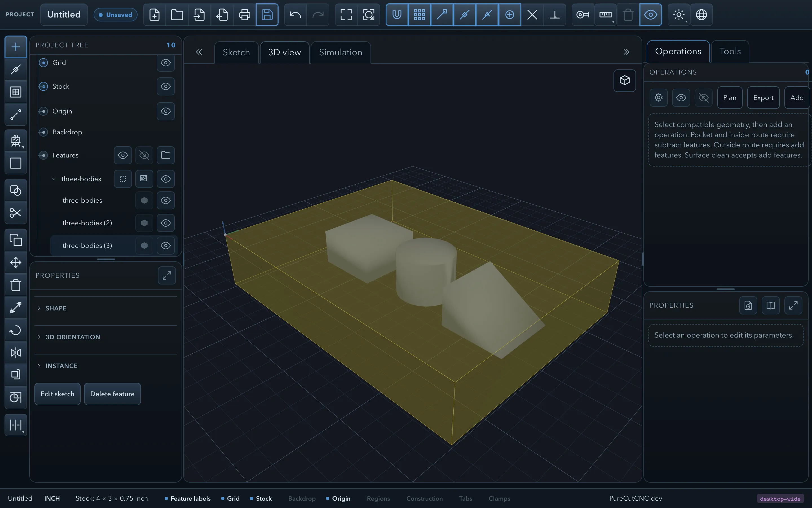Undo the last action
Image resolution: width=812 pixels, height=508 pixels.
pos(295,15)
